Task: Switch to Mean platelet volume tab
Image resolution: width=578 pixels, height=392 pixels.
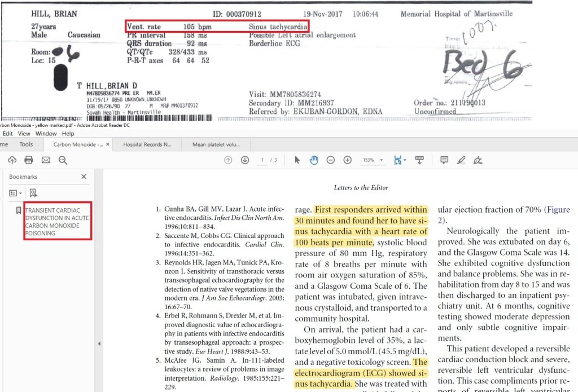Action: [x=216, y=144]
